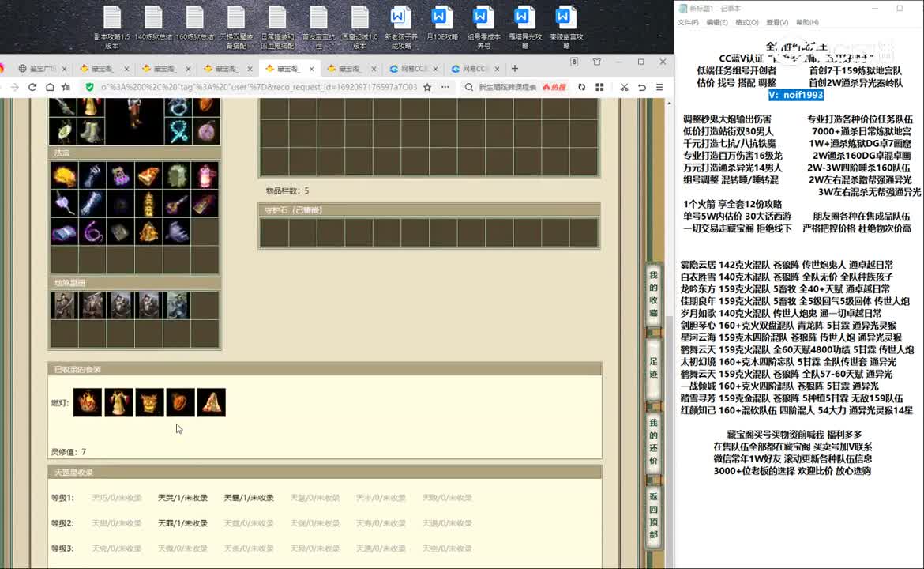
Task: Click the golden robe item icon
Action: click(x=118, y=402)
